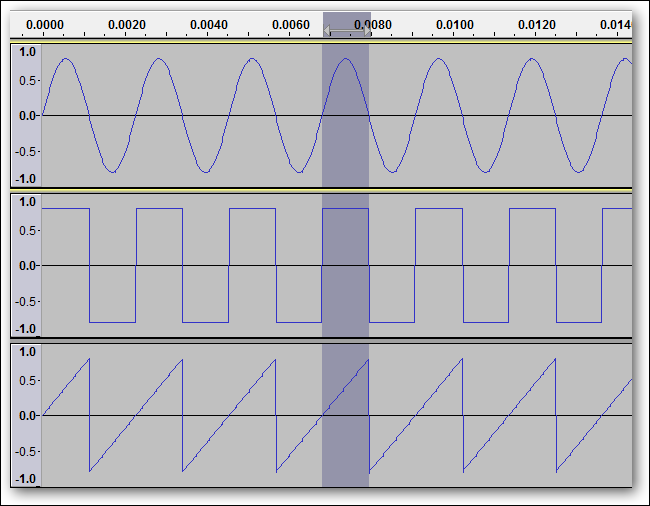Click the 0.0020 mark on the time ruler
The image size is (650, 506).
127,25
